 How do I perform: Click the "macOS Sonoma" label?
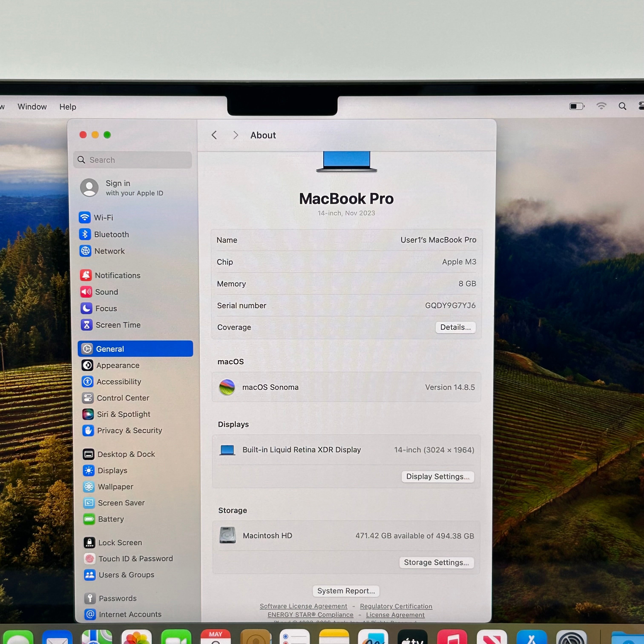coord(270,387)
